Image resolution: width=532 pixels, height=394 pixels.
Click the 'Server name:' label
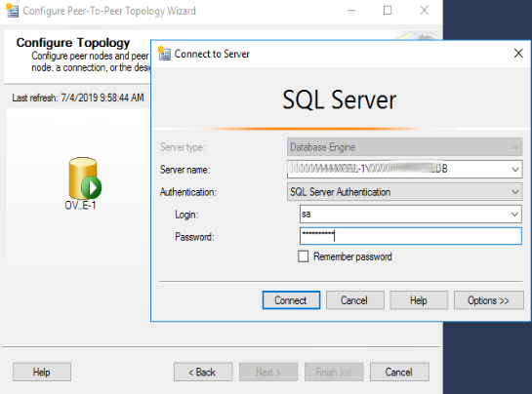184,170
